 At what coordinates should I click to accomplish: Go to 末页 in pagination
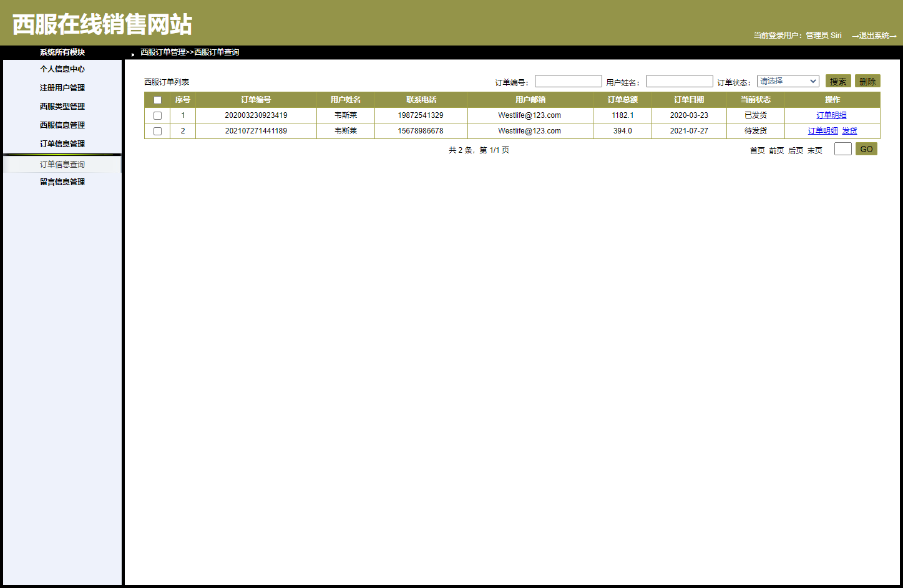pyautogui.click(x=815, y=150)
